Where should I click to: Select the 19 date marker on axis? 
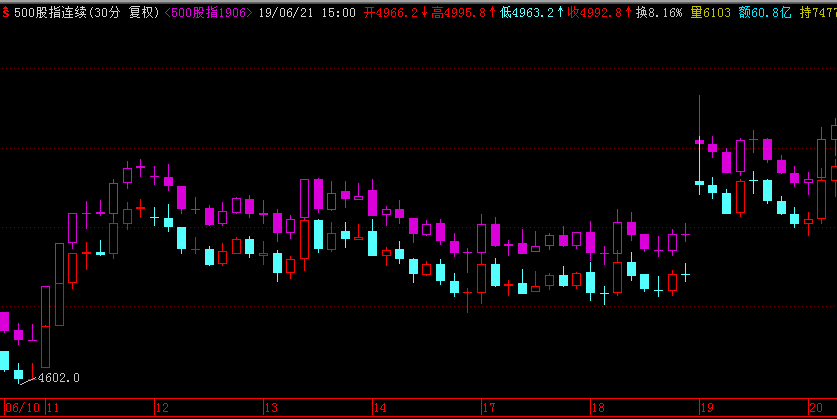[707, 408]
